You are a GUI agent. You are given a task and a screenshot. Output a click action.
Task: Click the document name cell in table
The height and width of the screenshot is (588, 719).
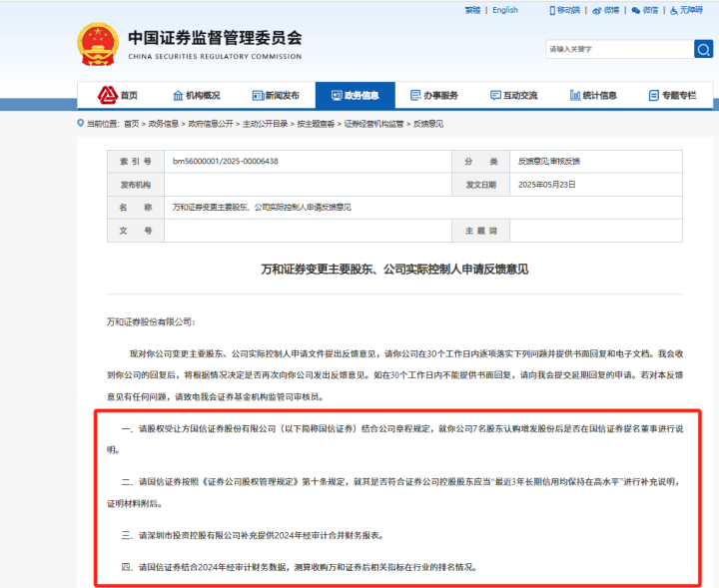click(x=422, y=208)
